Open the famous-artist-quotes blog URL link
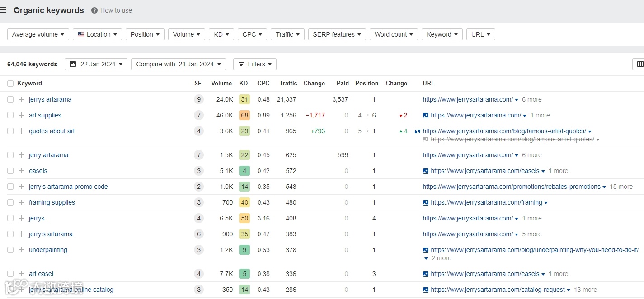The height and width of the screenshot is (299, 644). (x=504, y=131)
